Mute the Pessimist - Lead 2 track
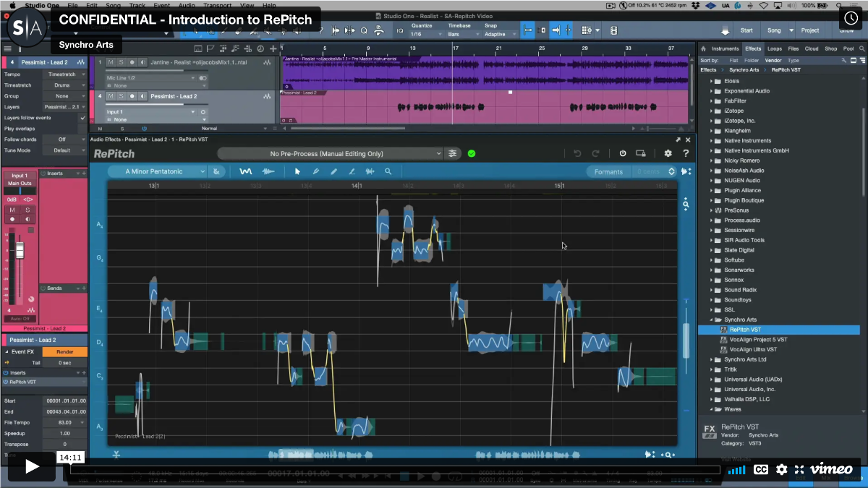Viewport: 868px width, 488px height. [x=111, y=96]
